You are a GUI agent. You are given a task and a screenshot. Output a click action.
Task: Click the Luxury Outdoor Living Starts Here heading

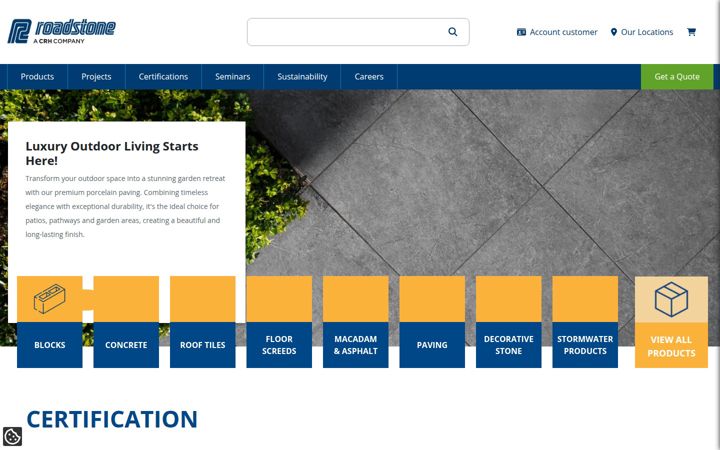(x=112, y=153)
